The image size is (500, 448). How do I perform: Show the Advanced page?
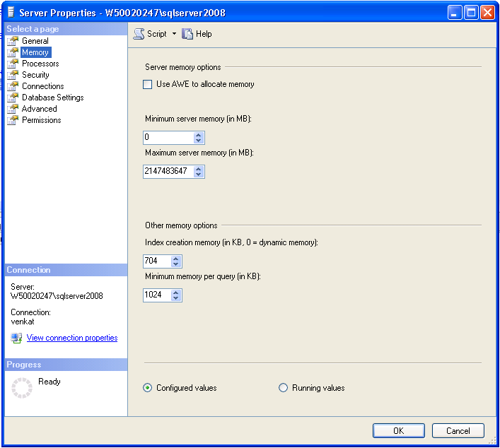(x=39, y=109)
